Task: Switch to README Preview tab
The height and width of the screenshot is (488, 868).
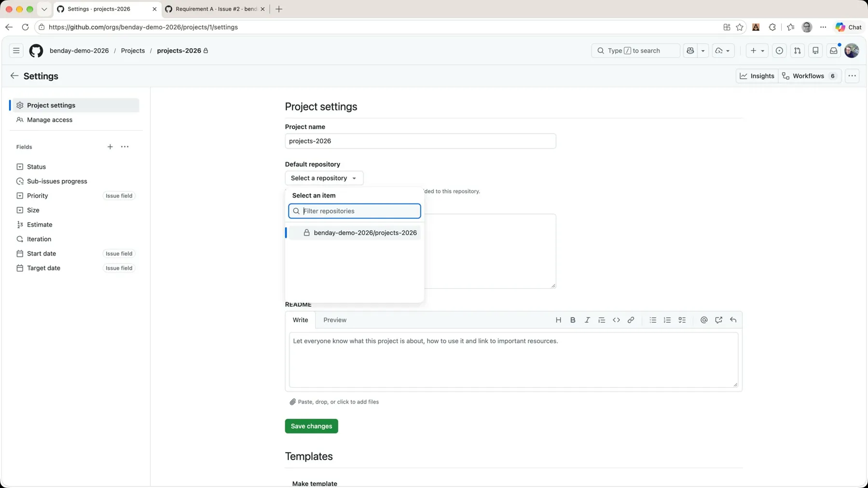Action: tap(335, 320)
